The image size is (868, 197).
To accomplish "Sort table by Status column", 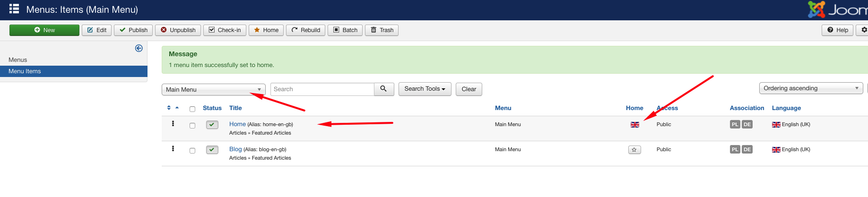I will (212, 108).
